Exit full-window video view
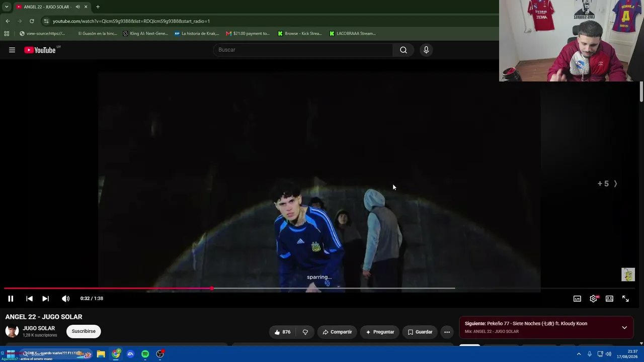Viewport: 644px width, 362px height. point(625,299)
